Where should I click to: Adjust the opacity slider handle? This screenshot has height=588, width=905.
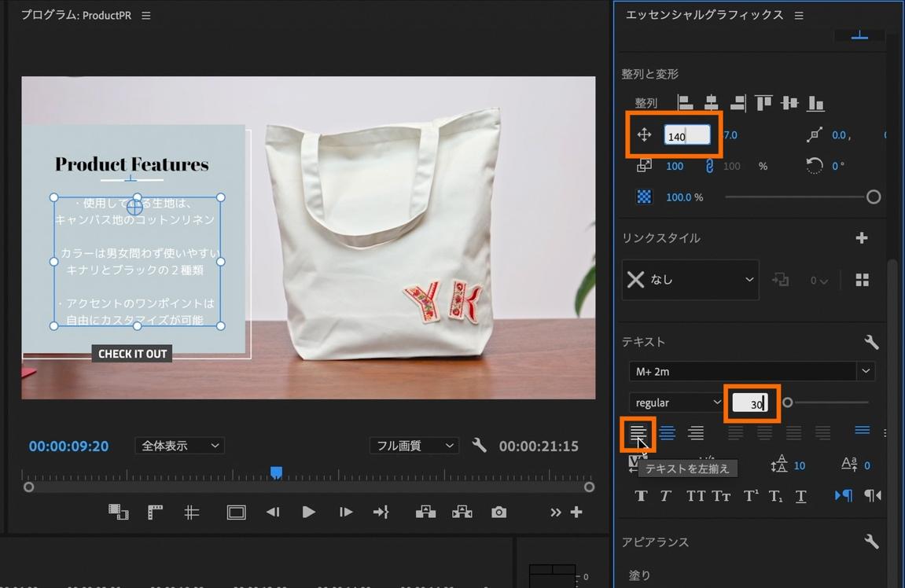pyautogui.click(x=874, y=197)
